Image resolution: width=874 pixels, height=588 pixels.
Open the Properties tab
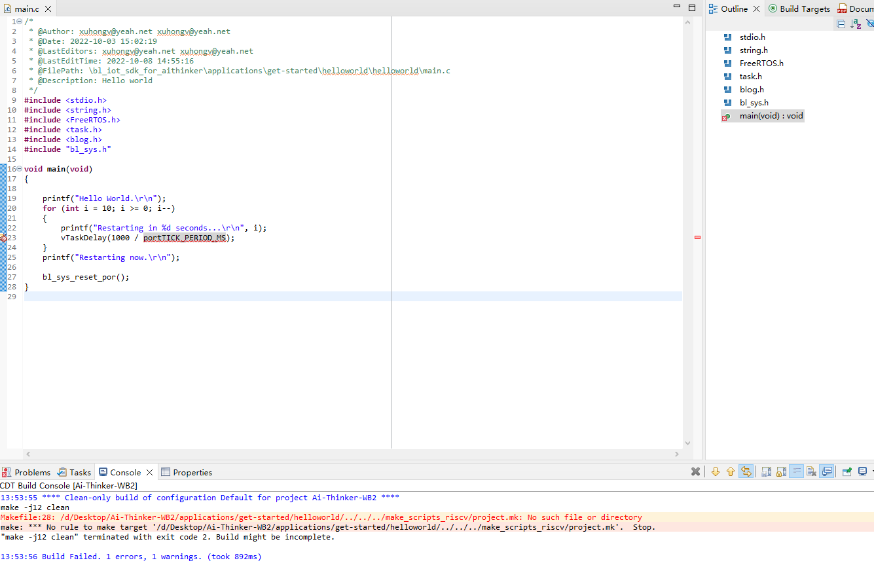tap(187, 472)
